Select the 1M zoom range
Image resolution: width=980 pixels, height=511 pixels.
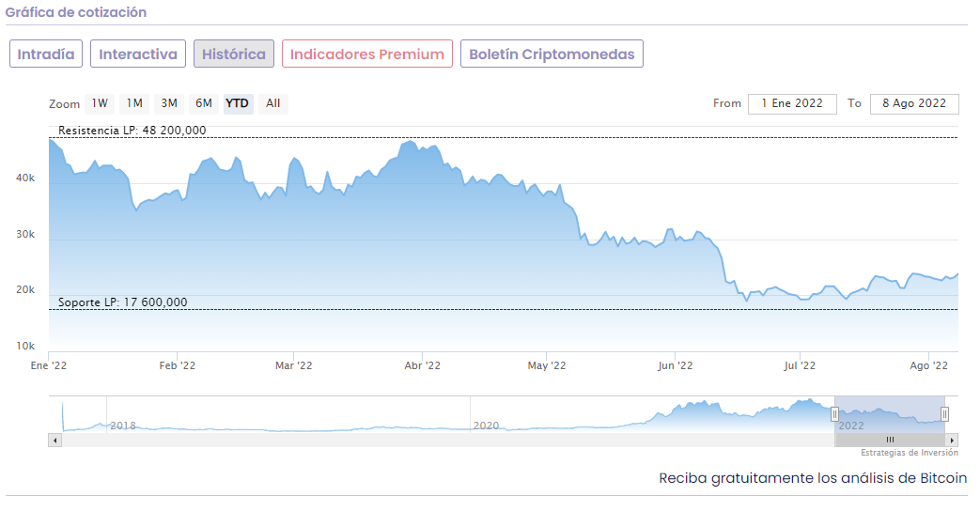coord(134,103)
